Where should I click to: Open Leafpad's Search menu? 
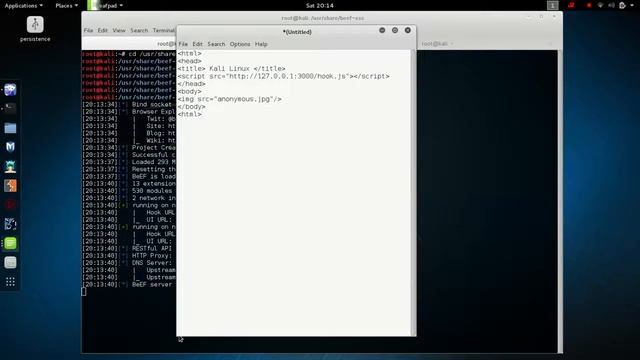click(x=216, y=44)
